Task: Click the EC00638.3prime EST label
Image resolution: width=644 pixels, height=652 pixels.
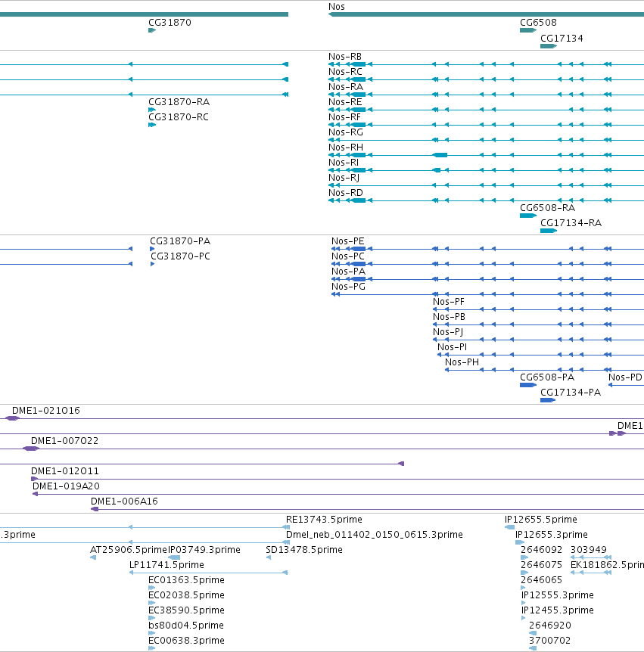Action: (x=186, y=641)
